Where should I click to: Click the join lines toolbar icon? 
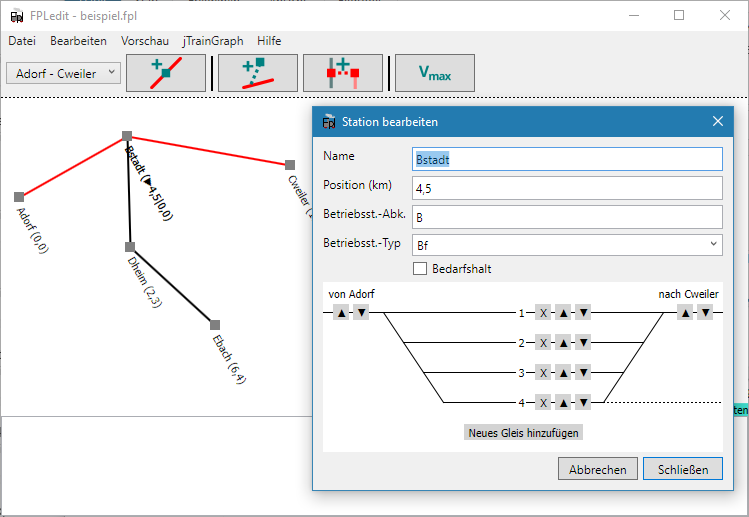[x=343, y=73]
